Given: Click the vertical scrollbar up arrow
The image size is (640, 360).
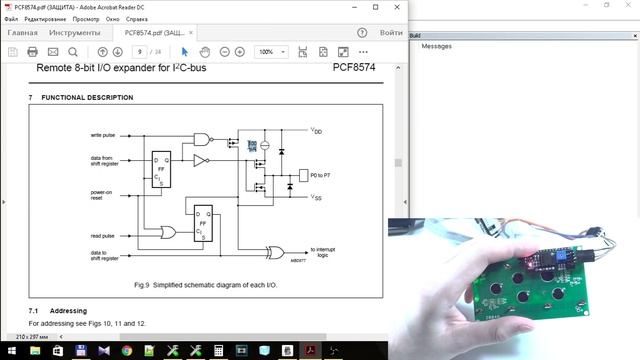Looking at the screenshot, I should click(398, 68).
